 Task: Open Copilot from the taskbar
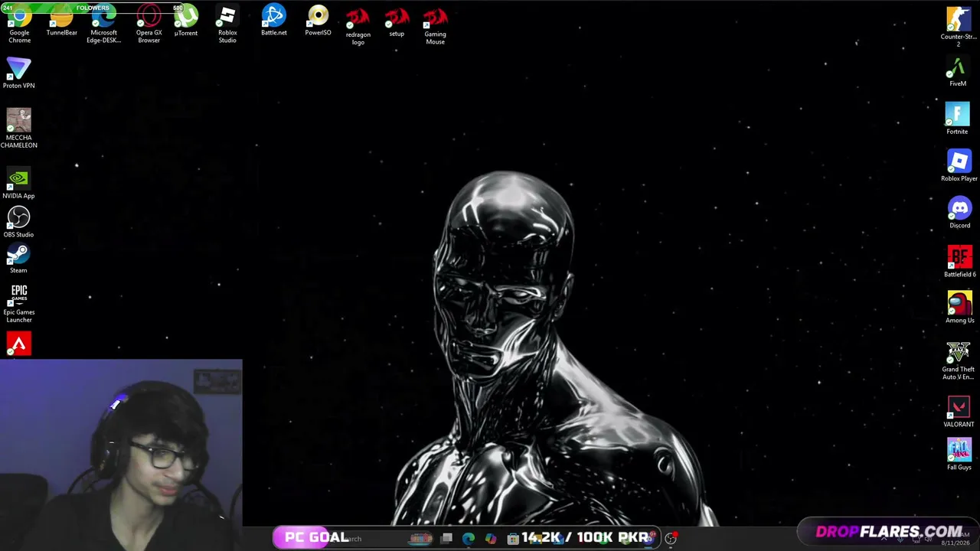click(491, 539)
